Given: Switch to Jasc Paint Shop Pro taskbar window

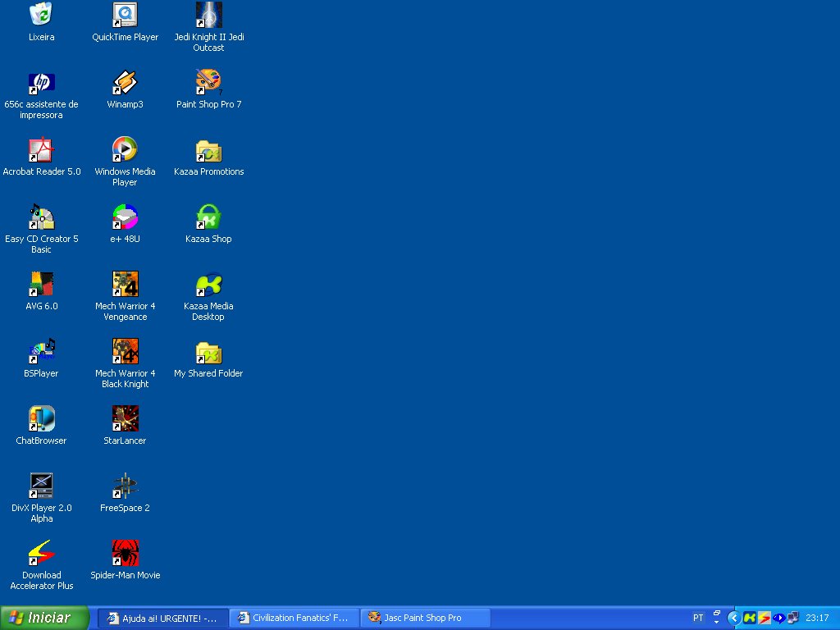Looking at the screenshot, I should click(426, 618).
